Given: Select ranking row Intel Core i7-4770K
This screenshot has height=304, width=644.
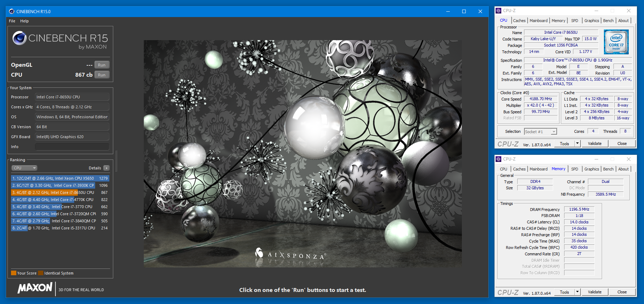Looking at the screenshot, I should pyautogui.click(x=60, y=200).
